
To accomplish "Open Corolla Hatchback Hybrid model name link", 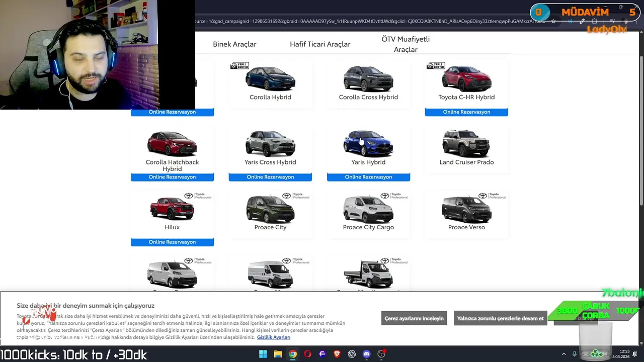I will [172, 165].
